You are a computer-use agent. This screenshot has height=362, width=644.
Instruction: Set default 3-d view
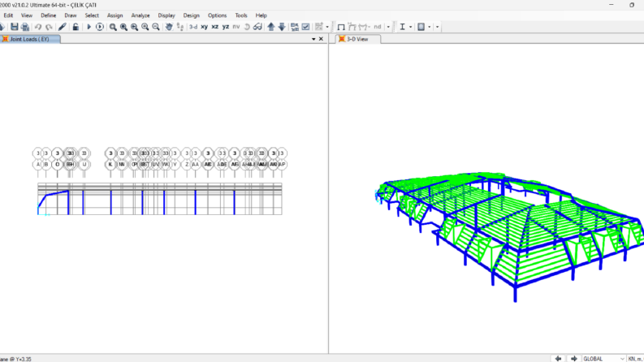point(193,27)
